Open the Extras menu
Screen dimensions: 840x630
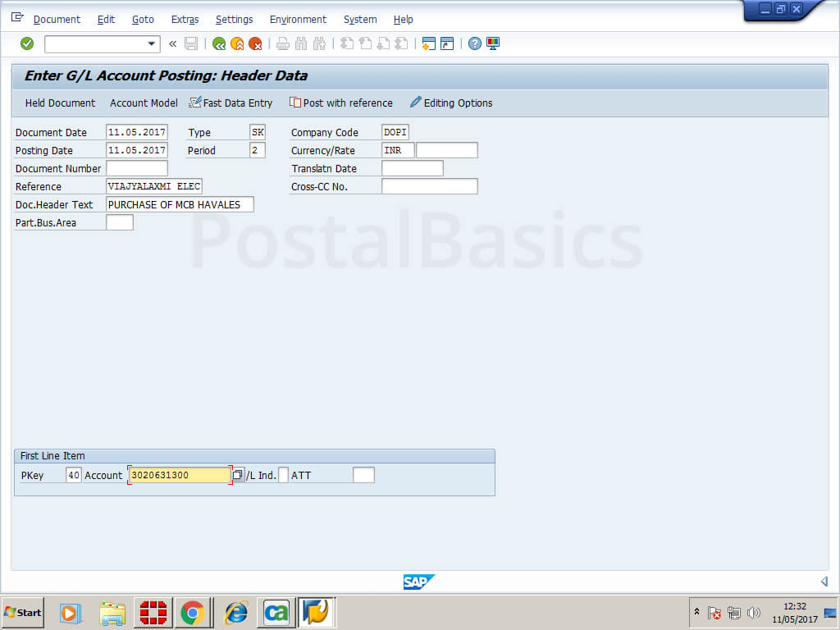pos(185,19)
